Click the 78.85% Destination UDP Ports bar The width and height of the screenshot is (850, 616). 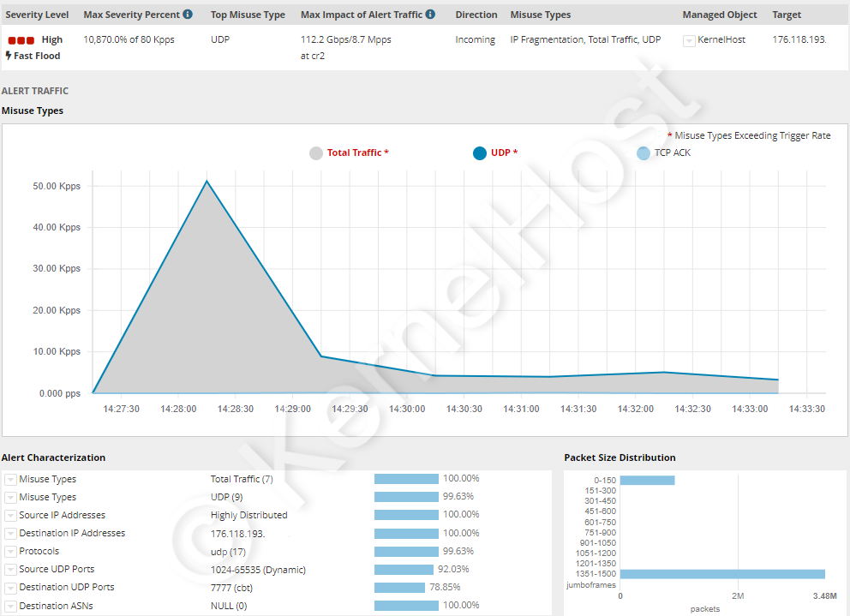click(x=399, y=588)
